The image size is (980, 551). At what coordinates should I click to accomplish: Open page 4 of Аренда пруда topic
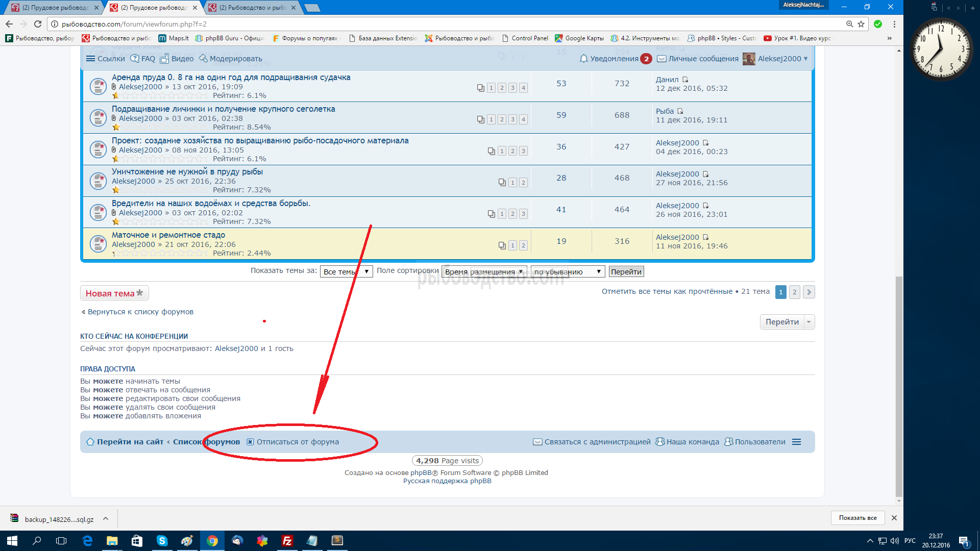[x=523, y=88]
